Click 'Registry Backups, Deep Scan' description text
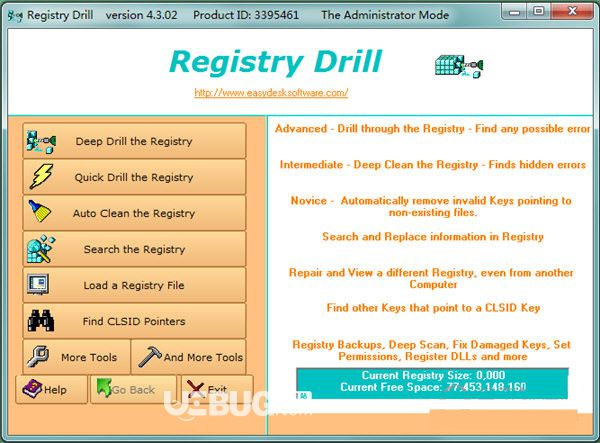The height and width of the screenshot is (443, 600). (432, 350)
